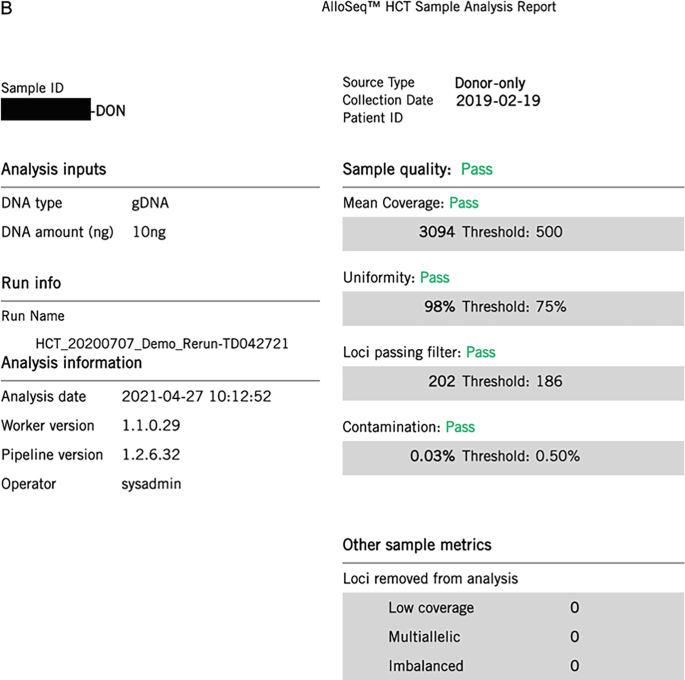
Task: Select the Analysis inputs section heading
Action: 54,170
